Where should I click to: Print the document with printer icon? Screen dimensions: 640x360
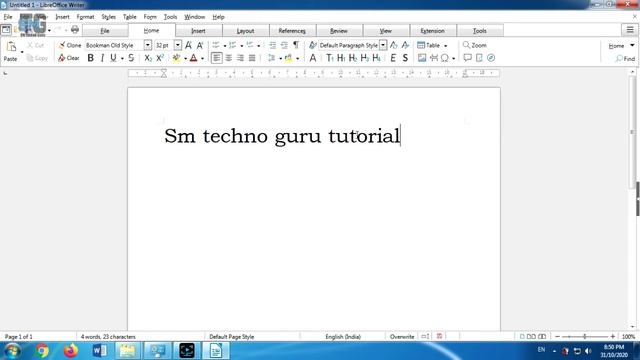click(75, 30)
